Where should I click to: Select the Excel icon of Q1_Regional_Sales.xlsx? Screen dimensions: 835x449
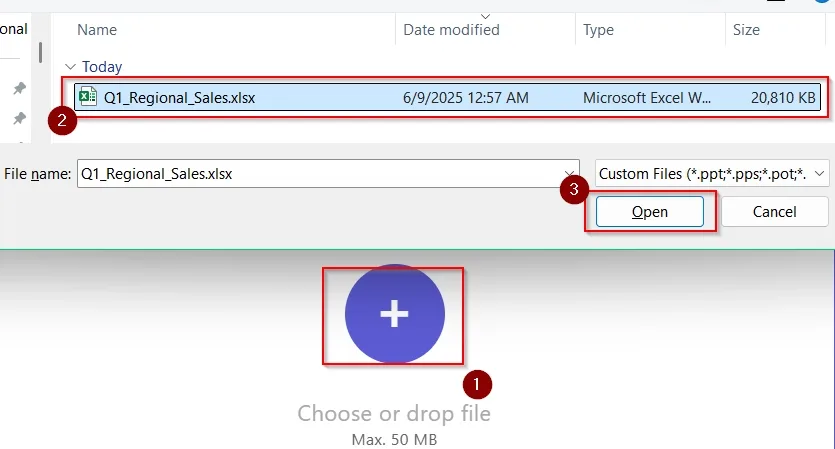click(88, 97)
